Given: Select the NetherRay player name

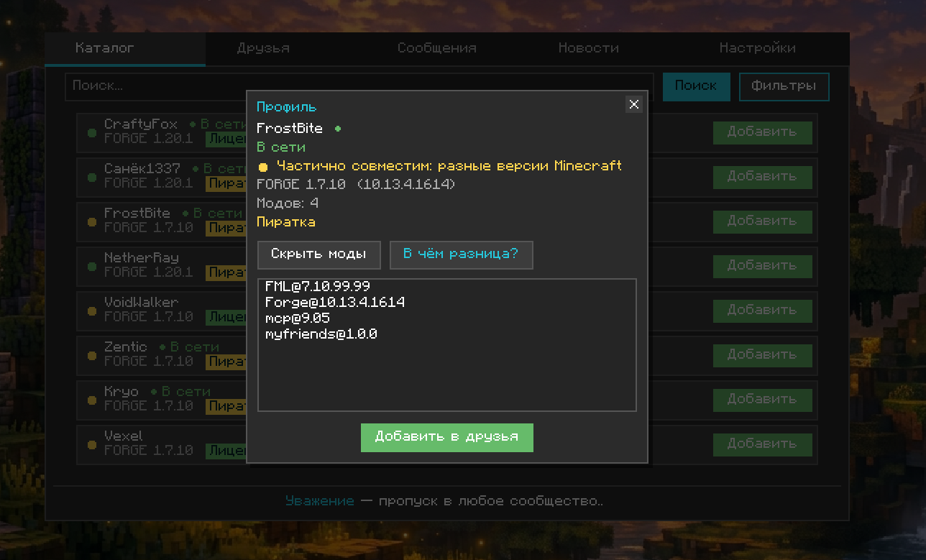Looking at the screenshot, I should coord(142,258).
